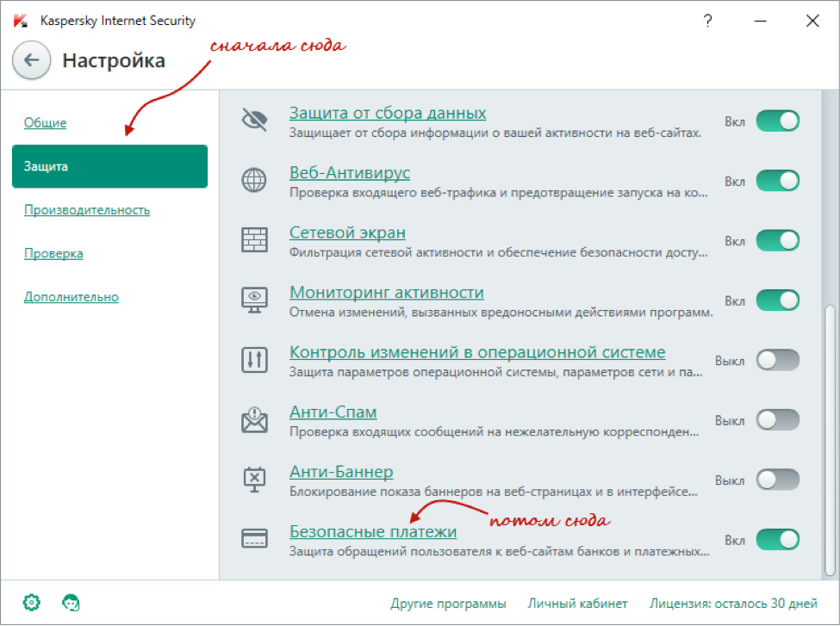Click the Настройка page heading
The width and height of the screenshot is (840, 626).
tap(114, 60)
